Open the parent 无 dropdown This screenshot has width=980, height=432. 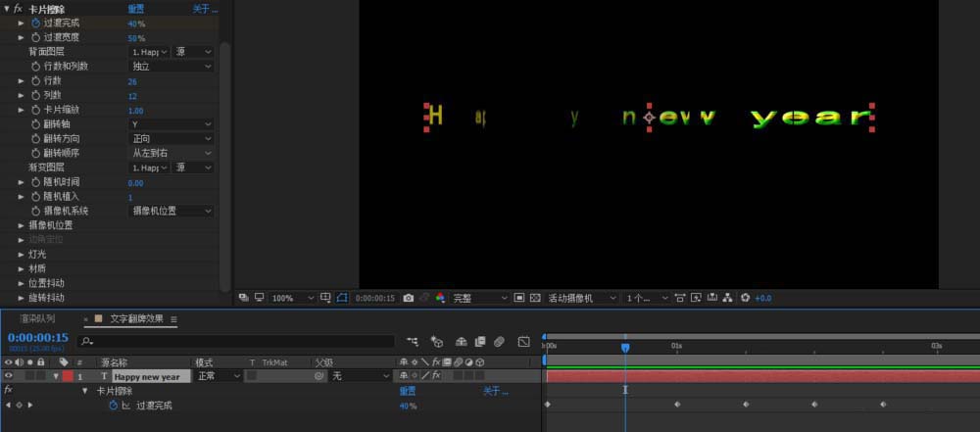(360, 376)
